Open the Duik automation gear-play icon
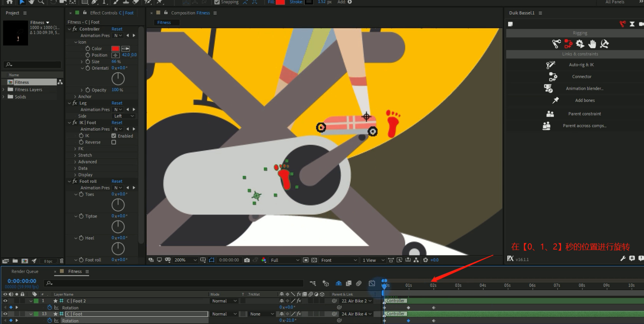Viewport: 644px width, 324px height. [x=580, y=44]
